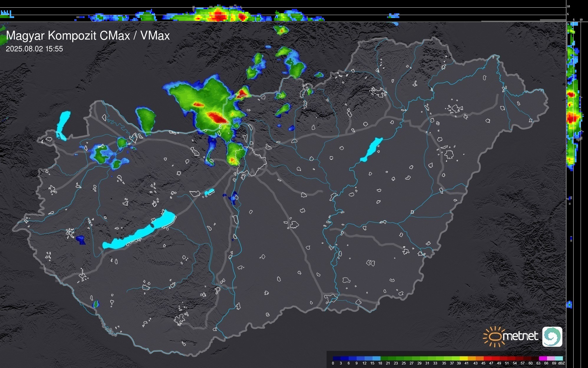Click the yellow 39 dBZ legend swatch
The width and height of the screenshot is (588, 368).
click(463, 358)
